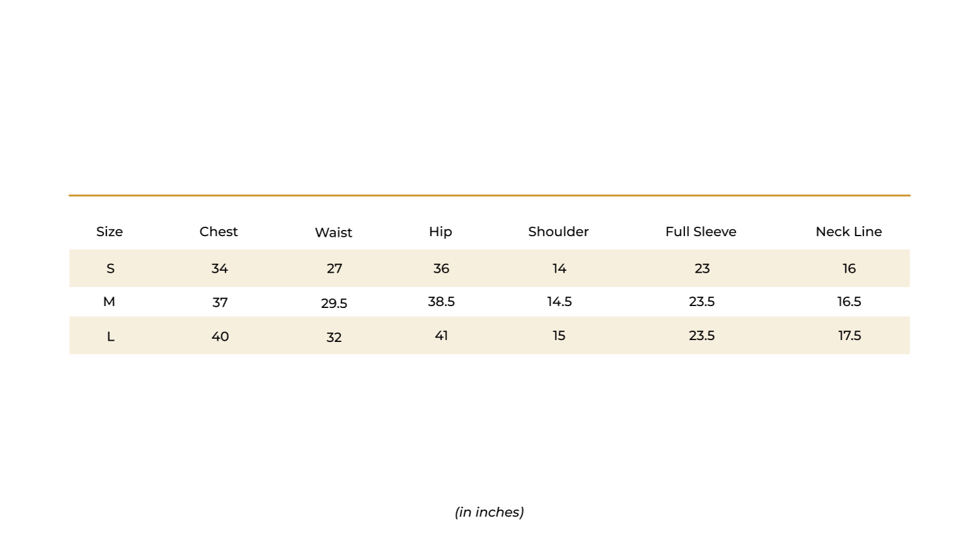This screenshot has width=980, height=551.
Task: Click neck line value 16 for size S
Action: (849, 269)
